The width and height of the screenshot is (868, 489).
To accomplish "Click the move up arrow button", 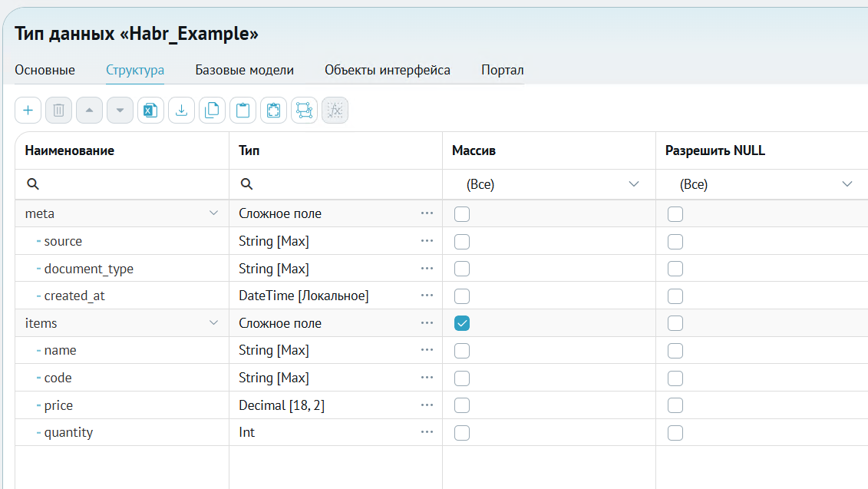I will tap(89, 111).
